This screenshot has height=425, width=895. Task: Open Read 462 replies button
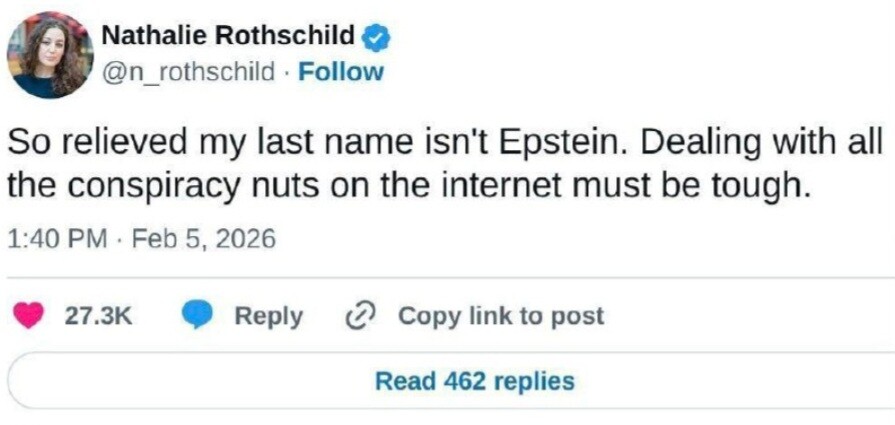point(474,381)
